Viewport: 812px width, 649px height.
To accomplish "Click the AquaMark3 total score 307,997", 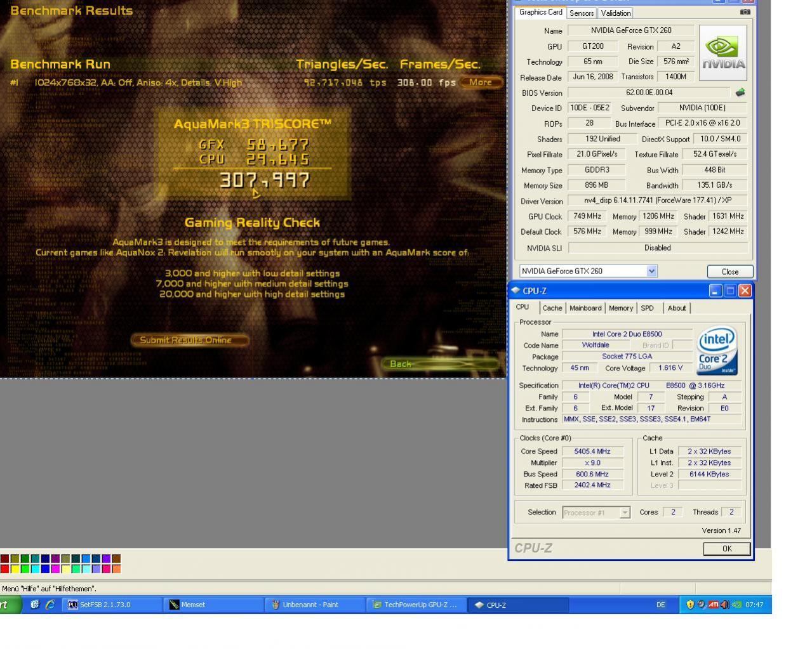I will point(265,180).
